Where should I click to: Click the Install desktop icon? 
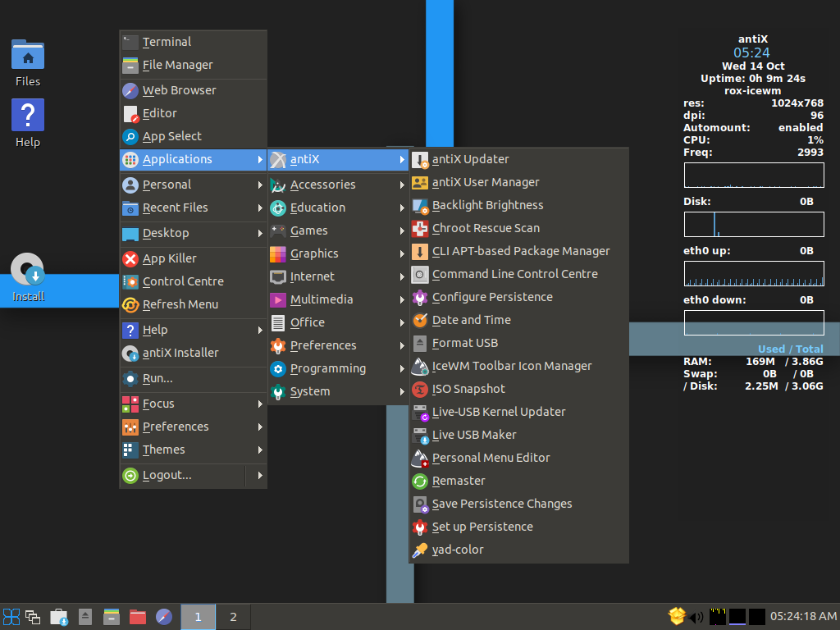click(x=28, y=270)
